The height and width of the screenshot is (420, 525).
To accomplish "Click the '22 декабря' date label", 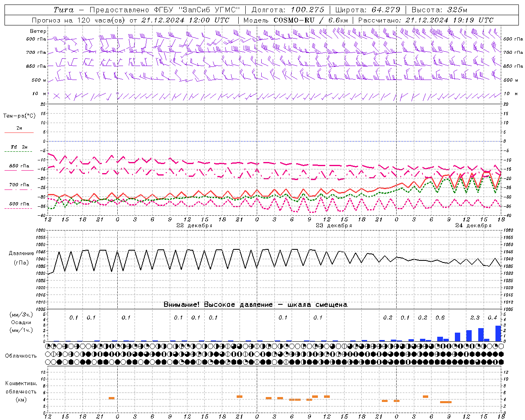I will [194, 226].
